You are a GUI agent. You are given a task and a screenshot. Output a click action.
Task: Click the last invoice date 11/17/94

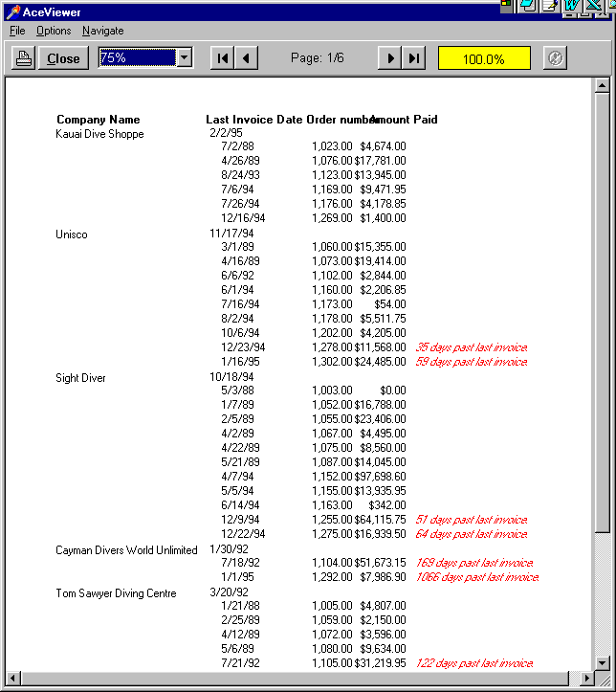231,233
